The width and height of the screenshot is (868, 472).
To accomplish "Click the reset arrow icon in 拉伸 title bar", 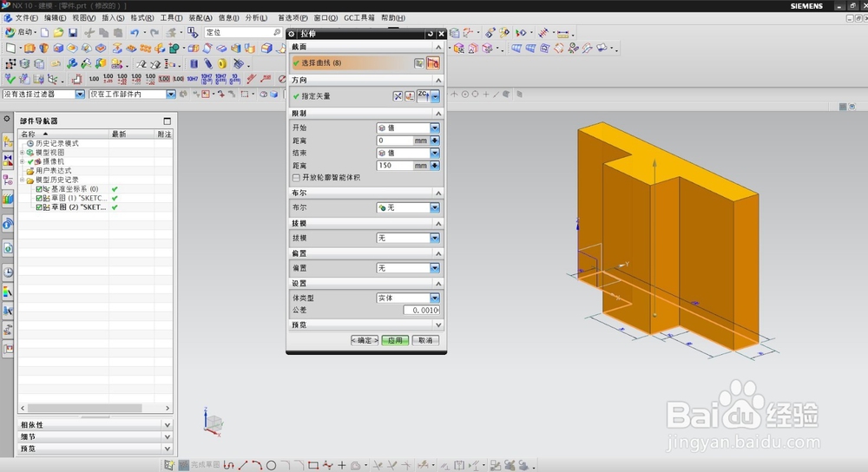I will pos(431,34).
